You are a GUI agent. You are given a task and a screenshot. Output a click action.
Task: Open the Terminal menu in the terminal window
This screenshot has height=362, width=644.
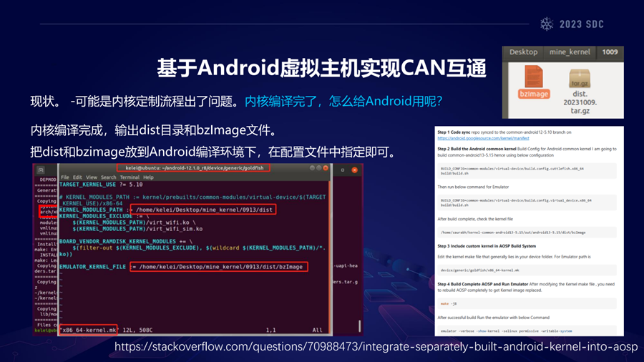(130, 177)
